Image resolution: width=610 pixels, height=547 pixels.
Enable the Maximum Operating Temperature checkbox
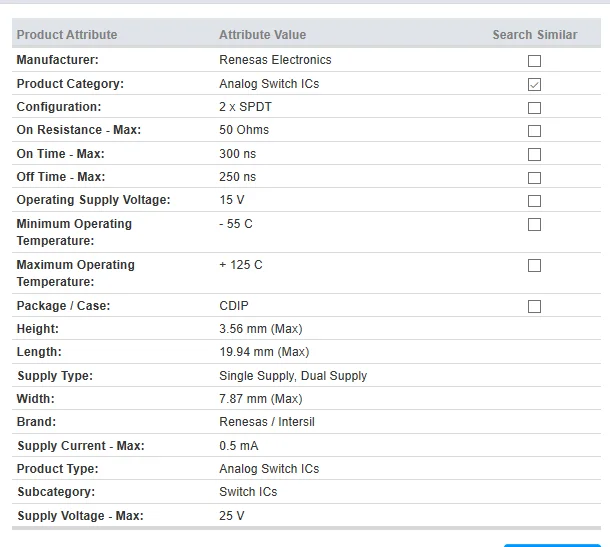[534, 266]
